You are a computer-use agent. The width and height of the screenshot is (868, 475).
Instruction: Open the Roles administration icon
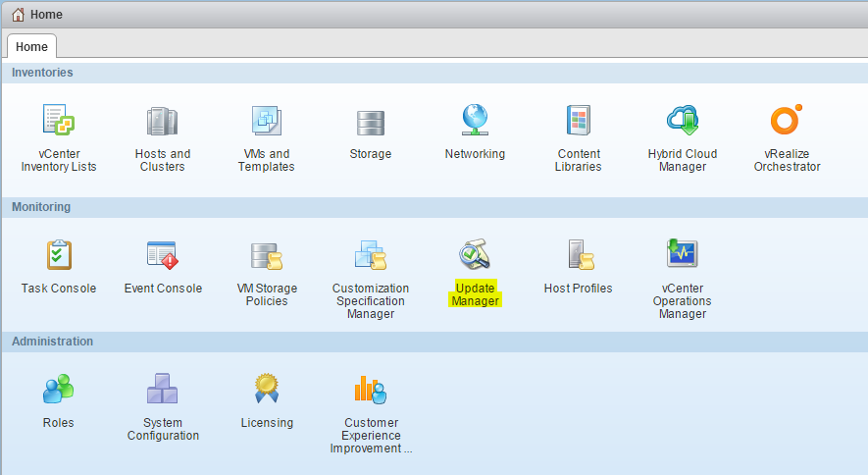[x=59, y=390]
